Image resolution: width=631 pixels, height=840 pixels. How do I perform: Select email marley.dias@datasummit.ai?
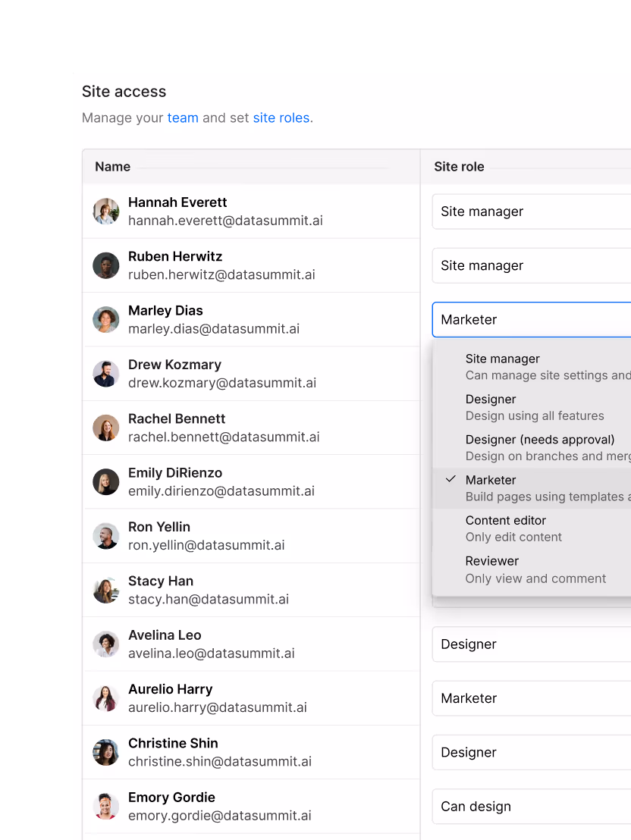tap(214, 329)
